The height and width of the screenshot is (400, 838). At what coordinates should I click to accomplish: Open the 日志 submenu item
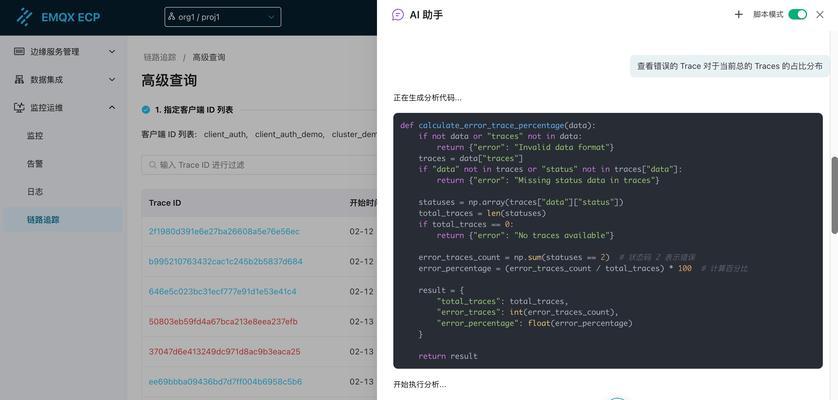[x=35, y=191]
